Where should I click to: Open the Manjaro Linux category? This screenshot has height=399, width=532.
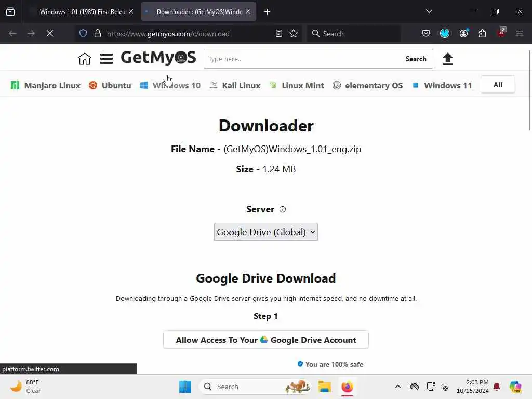pyautogui.click(x=46, y=85)
